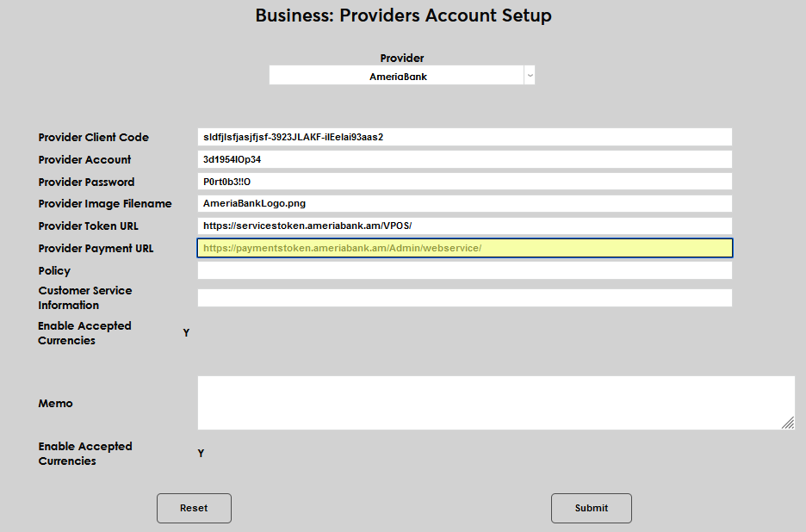Select the Provider Password input field

[x=464, y=182]
